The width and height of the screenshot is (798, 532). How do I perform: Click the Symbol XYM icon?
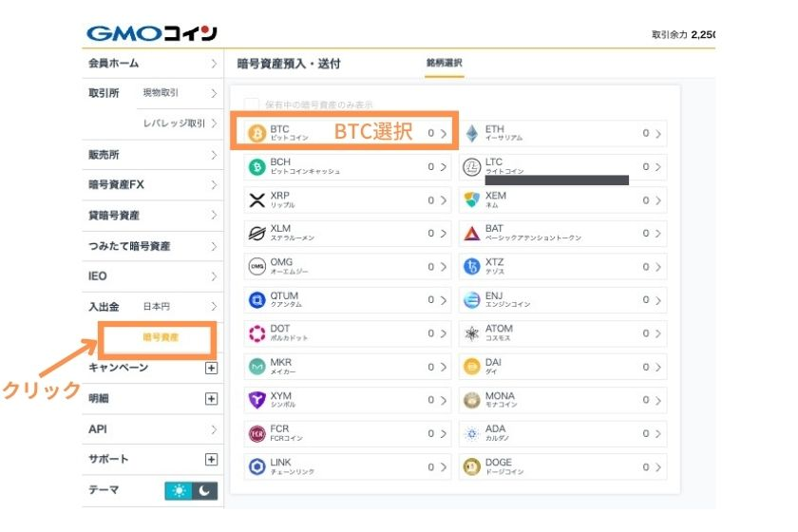(257, 400)
